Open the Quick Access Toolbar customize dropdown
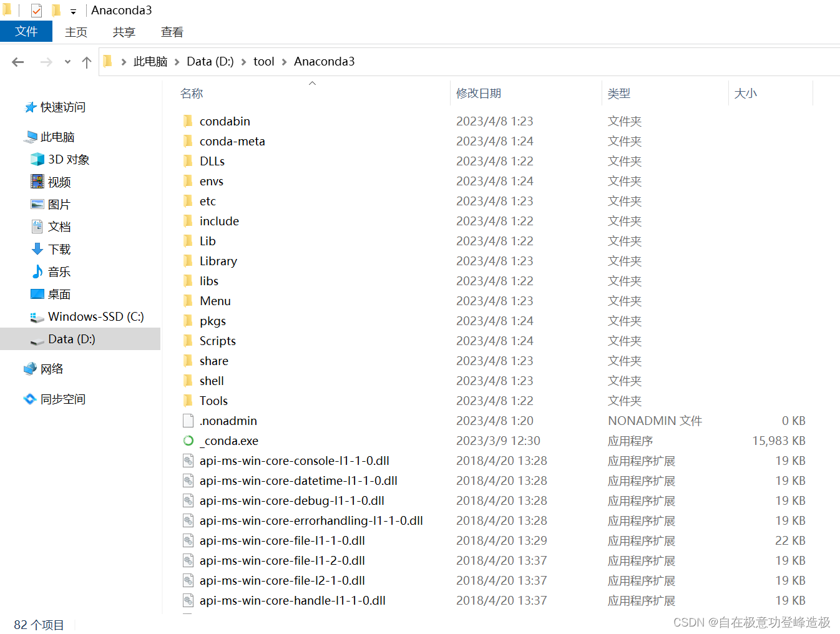 [x=73, y=11]
